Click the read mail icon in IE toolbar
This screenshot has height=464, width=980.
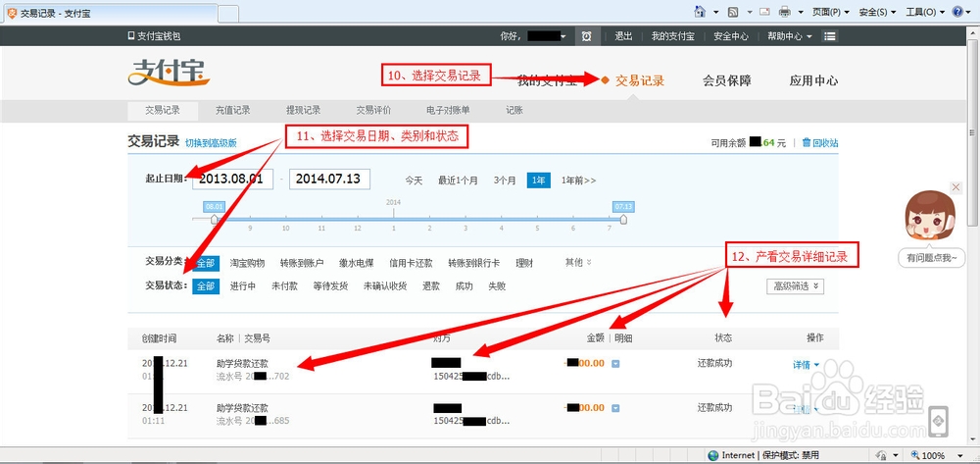(x=764, y=11)
